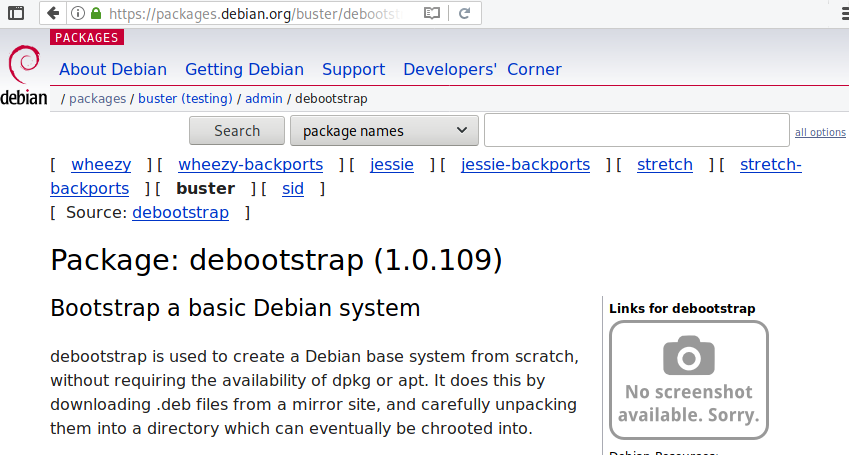Click buster (testing) breadcrumb link

click(185, 99)
